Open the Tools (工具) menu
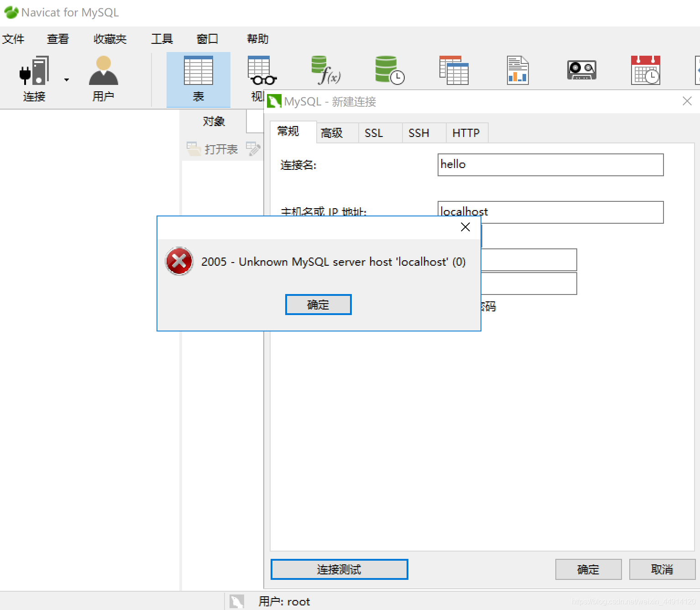 point(162,39)
